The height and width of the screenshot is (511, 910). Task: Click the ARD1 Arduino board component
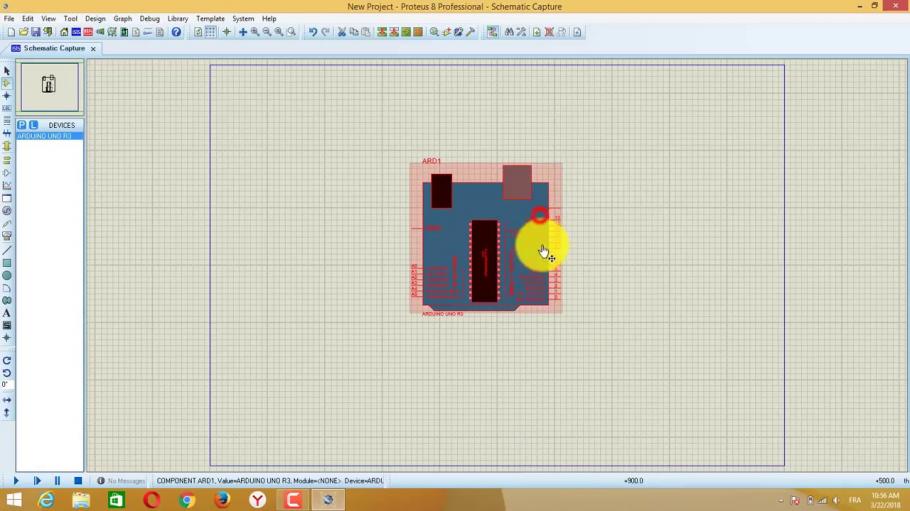[486, 238]
